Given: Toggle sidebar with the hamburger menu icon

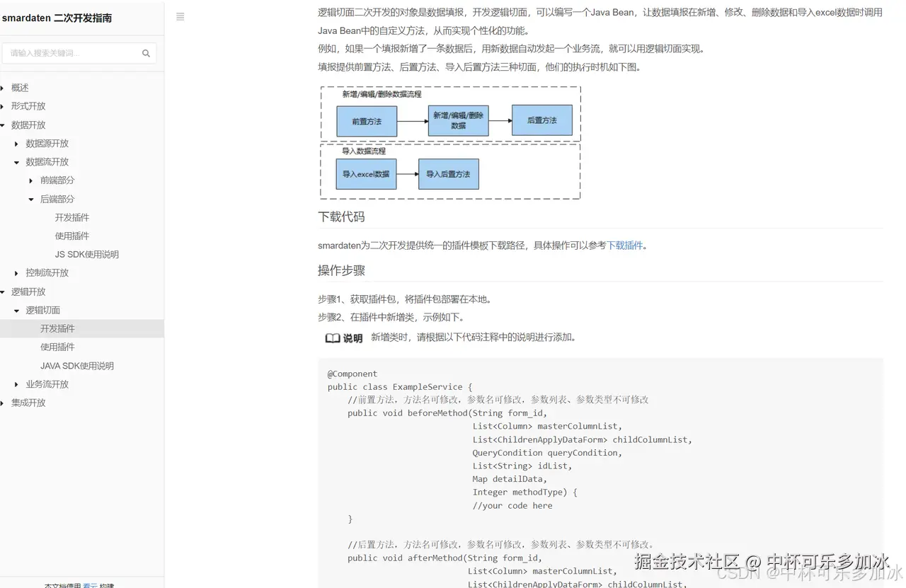Looking at the screenshot, I should pos(180,17).
